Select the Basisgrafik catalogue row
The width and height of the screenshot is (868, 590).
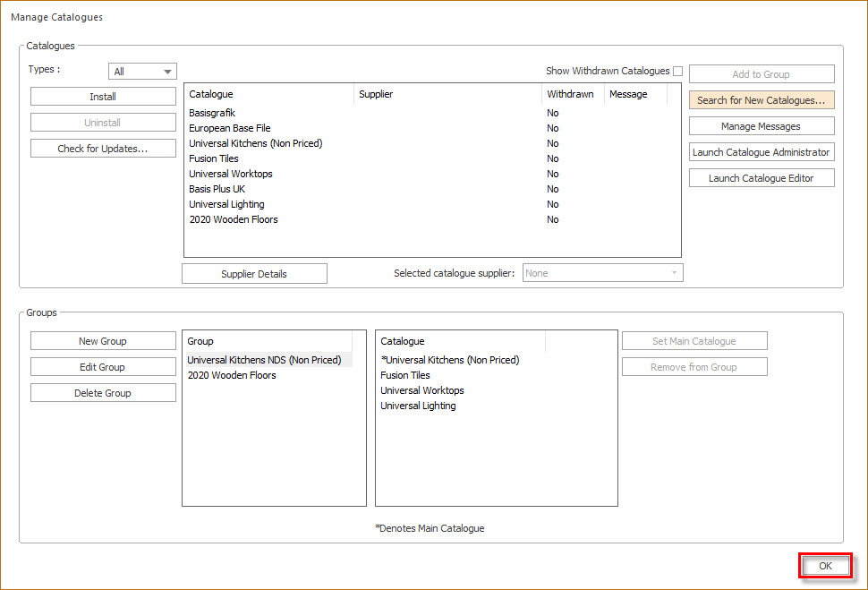[x=215, y=112]
